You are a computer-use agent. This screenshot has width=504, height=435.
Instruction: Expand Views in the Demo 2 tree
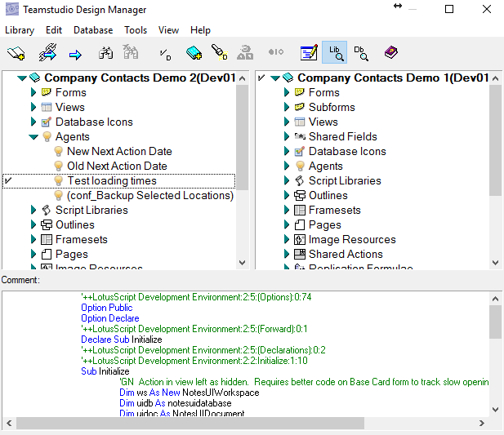[33, 107]
